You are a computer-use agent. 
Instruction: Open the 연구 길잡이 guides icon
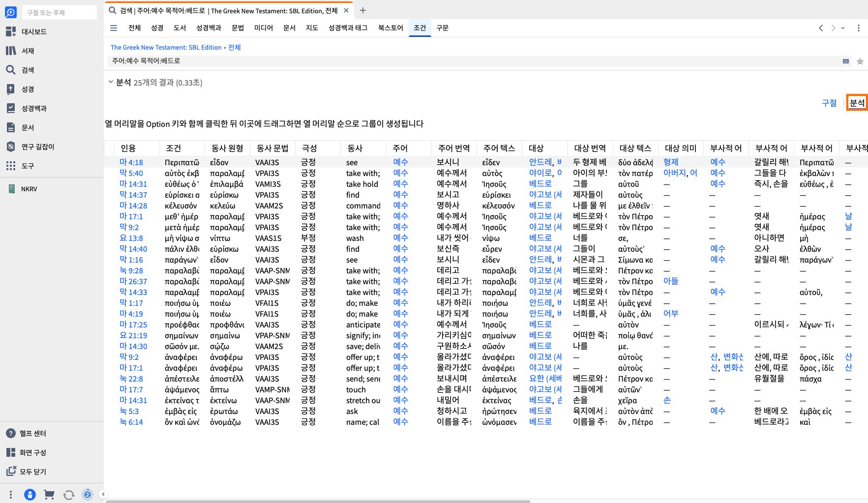[11, 147]
